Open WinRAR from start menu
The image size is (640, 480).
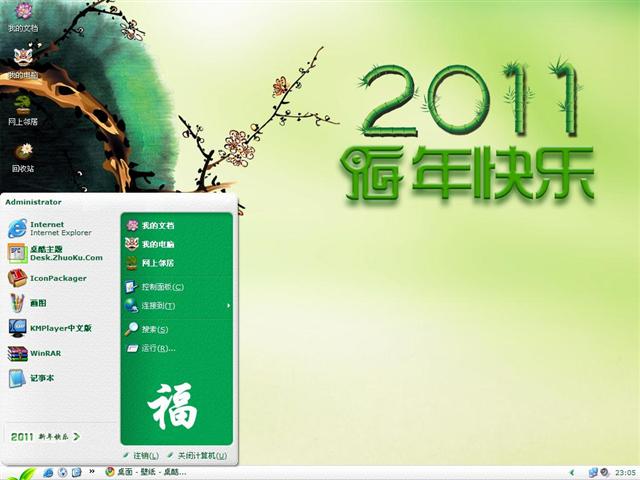[x=34, y=353]
